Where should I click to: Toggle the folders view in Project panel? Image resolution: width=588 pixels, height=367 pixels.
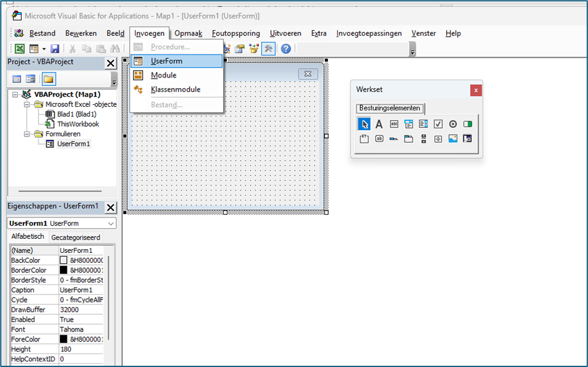(48, 79)
